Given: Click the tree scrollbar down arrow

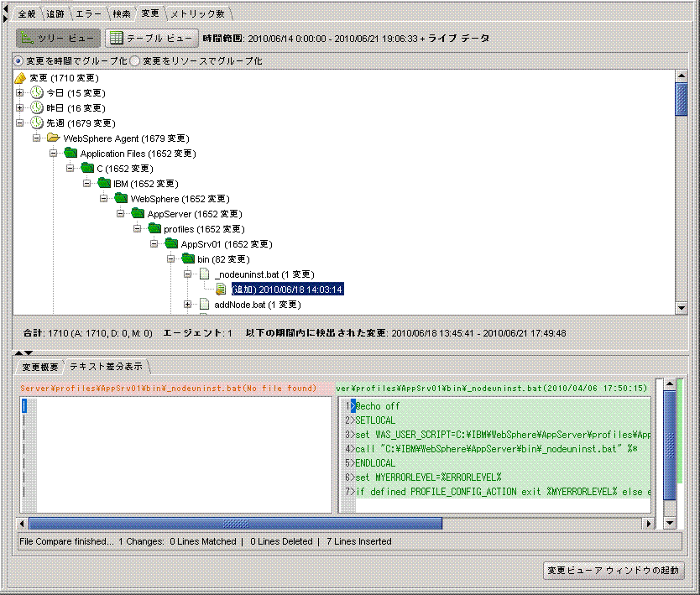Looking at the screenshot, I should (x=682, y=307).
